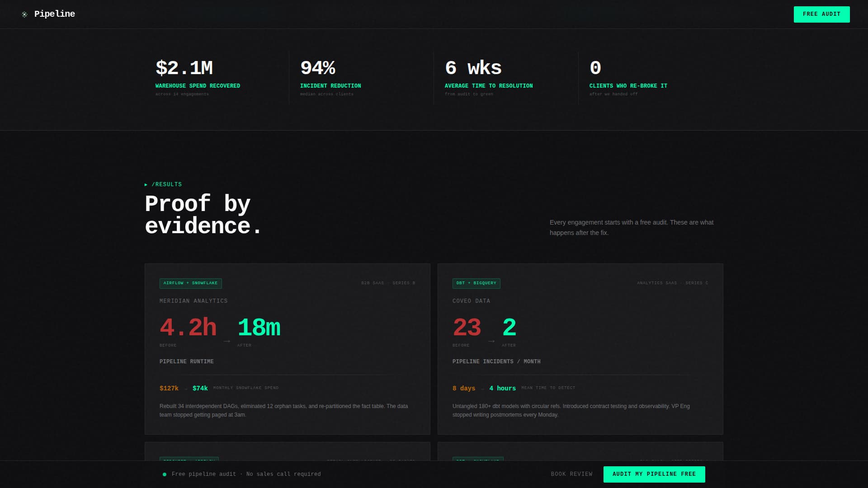Click AVERAGE TIME TO RESOLUTION label
This screenshot has height=488, width=868.
489,86
